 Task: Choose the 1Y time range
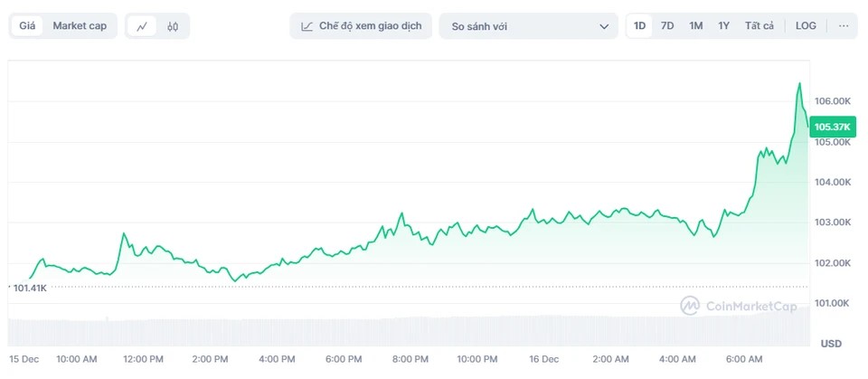[723, 25]
